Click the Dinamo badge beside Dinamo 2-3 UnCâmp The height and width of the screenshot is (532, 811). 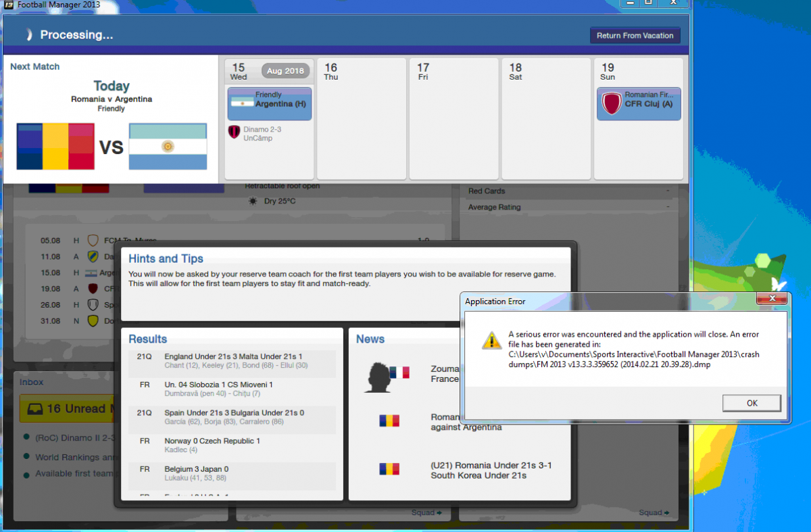(235, 132)
